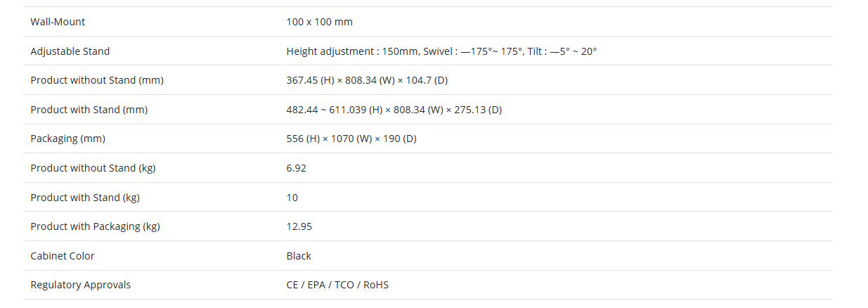Click the 6.92 weight value

(x=296, y=168)
